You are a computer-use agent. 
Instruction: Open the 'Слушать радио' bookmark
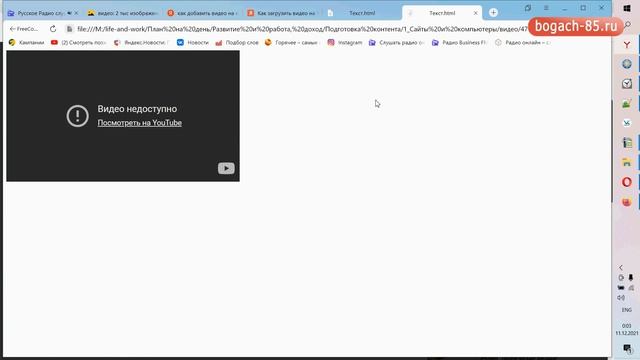[397, 42]
